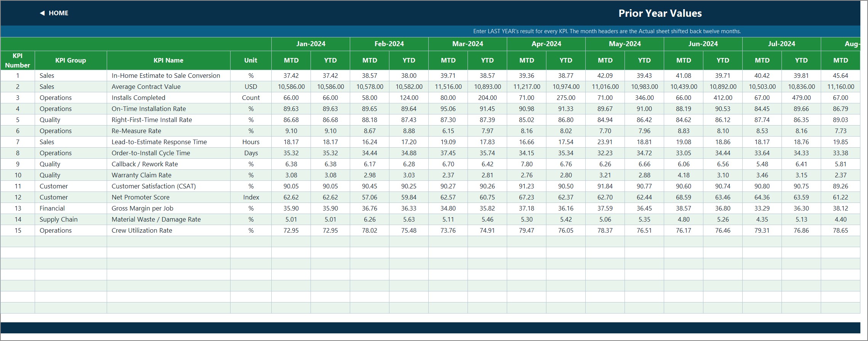
Task: Select cell Installs Completed
Action: tap(168, 98)
